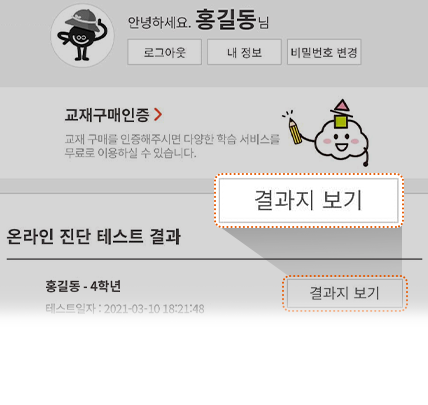Log out using the 로그아웃 button

(165, 52)
